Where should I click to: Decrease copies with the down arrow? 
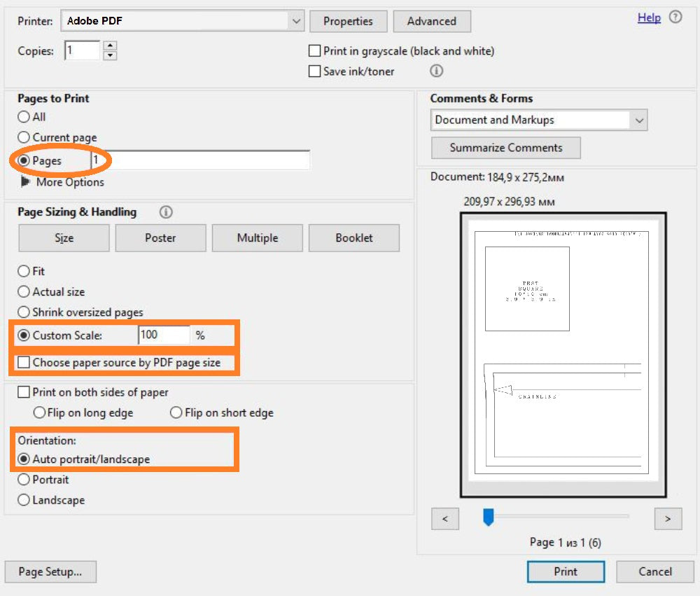(110, 55)
